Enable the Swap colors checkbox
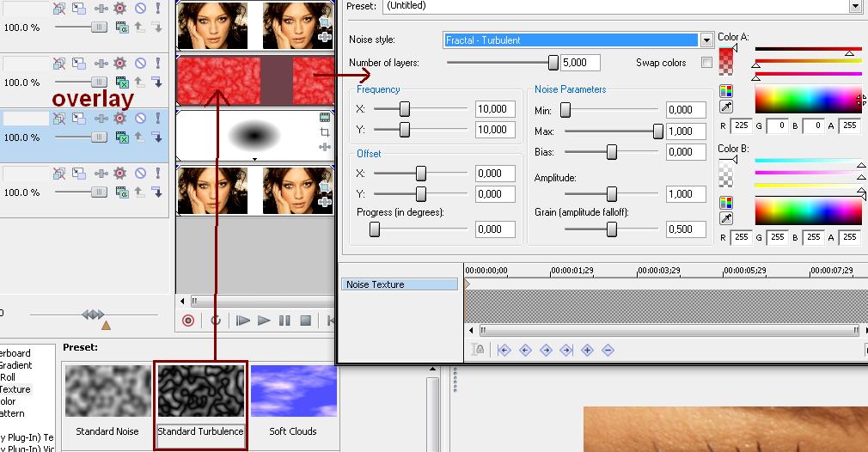Viewport: 868px width, 452px height. coord(706,63)
